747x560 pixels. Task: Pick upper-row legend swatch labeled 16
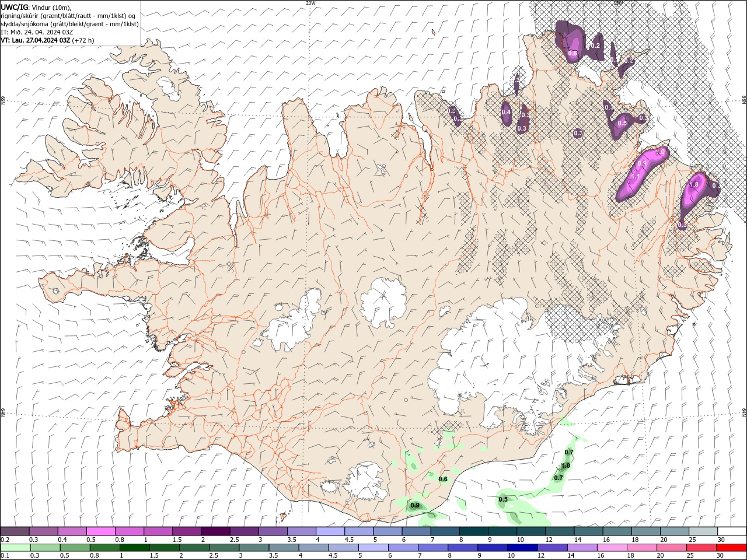(x=616, y=531)
